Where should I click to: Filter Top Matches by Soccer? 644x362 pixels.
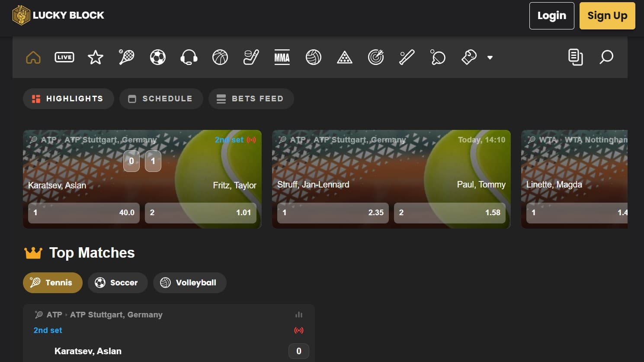[118, 283]
